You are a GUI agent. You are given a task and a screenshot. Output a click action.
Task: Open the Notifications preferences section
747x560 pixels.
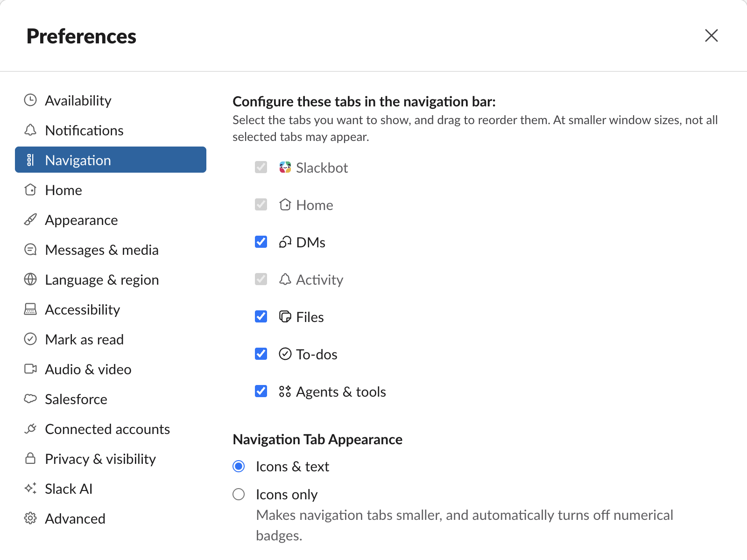111,130
